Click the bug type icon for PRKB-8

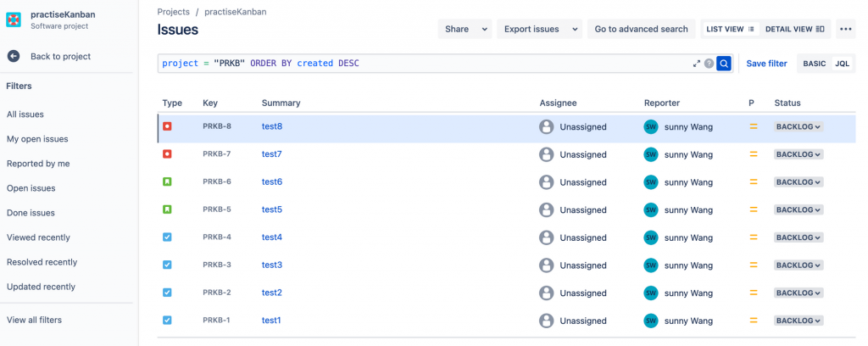click(x=167, y=126)
